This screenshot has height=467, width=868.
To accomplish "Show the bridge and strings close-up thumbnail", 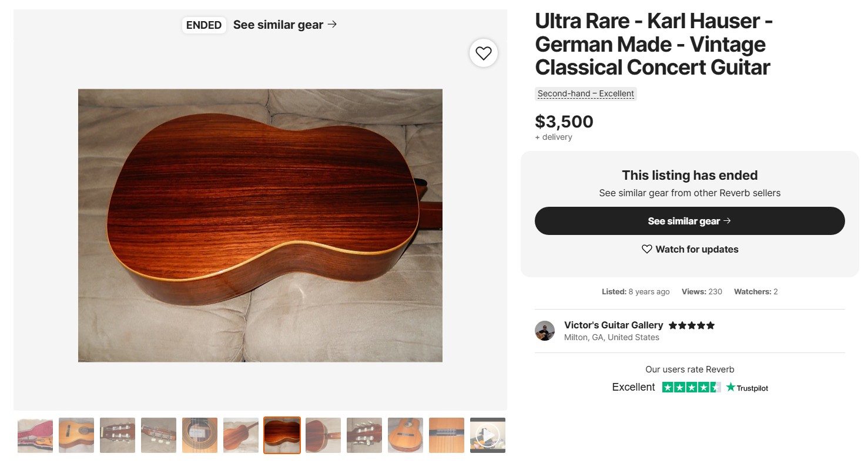I will 447,435.
